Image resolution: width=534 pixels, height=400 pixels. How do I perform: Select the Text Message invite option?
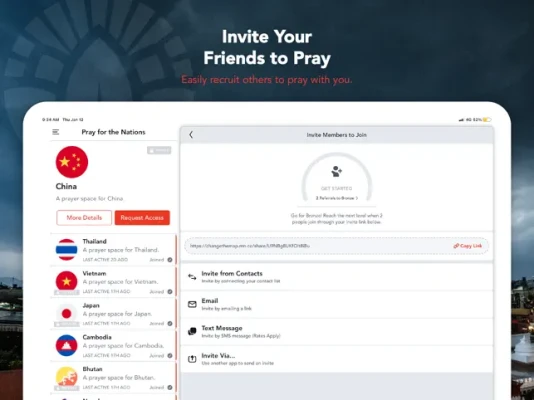pos(336,332)
